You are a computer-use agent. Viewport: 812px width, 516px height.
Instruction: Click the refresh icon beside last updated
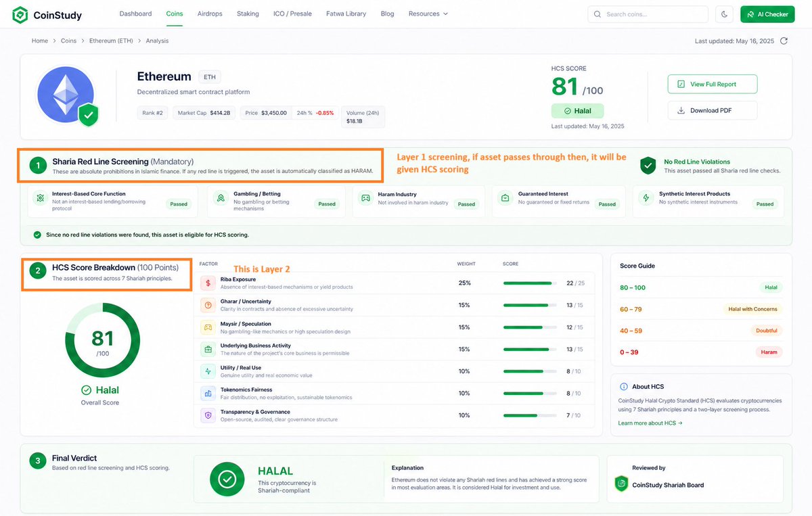coord(784,41)
